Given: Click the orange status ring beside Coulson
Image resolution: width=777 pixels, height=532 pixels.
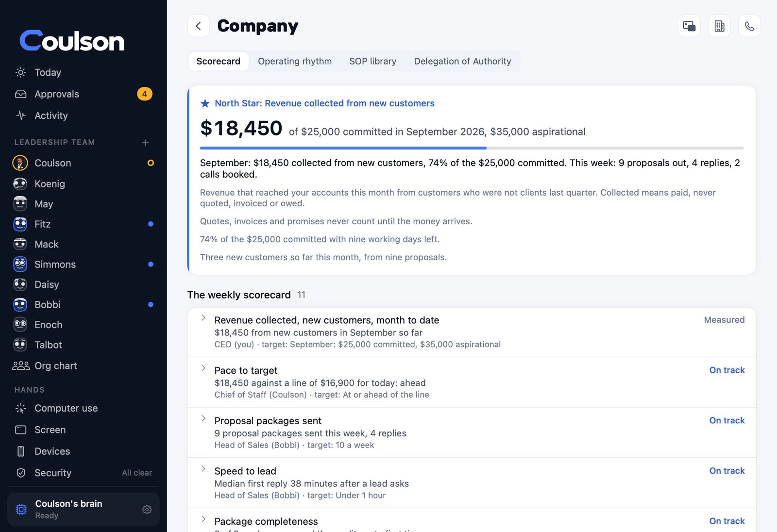Looking at the screenshot, I should pyautogui.click(x=151, y=163).
